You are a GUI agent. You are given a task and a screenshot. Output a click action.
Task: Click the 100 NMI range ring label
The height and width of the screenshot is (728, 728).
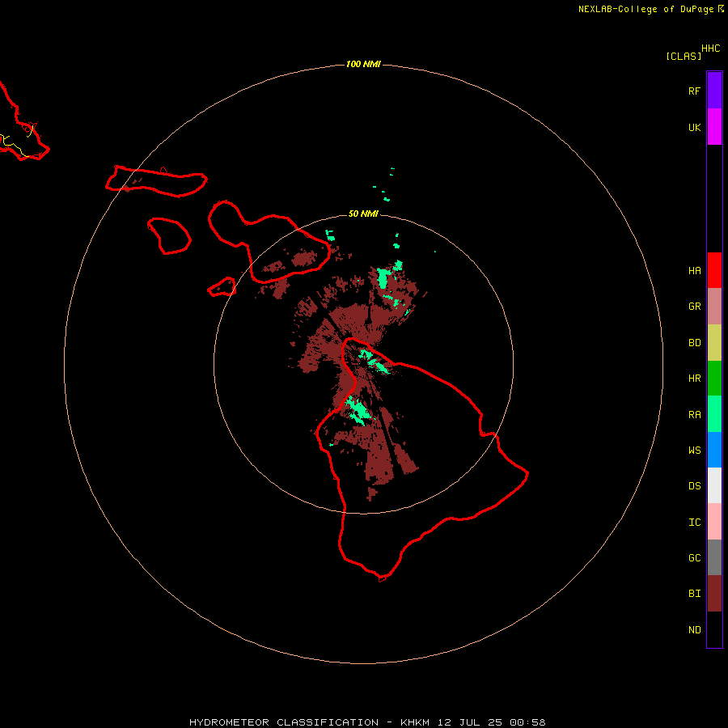pyautogui.click(x=363, y=64)
